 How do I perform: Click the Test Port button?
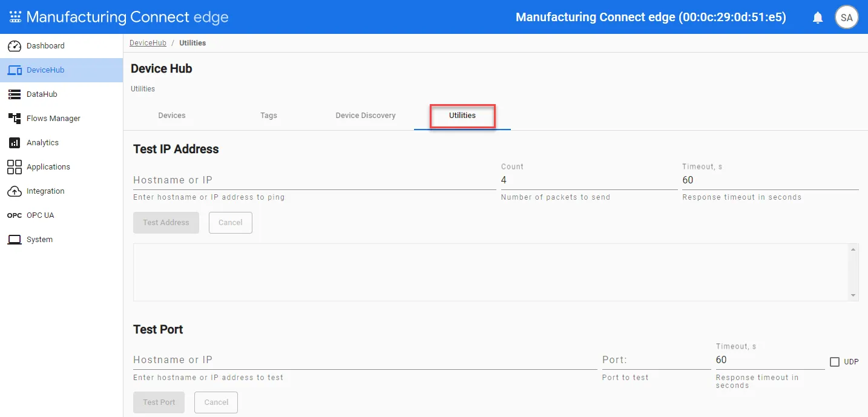[x=159, y=402]
